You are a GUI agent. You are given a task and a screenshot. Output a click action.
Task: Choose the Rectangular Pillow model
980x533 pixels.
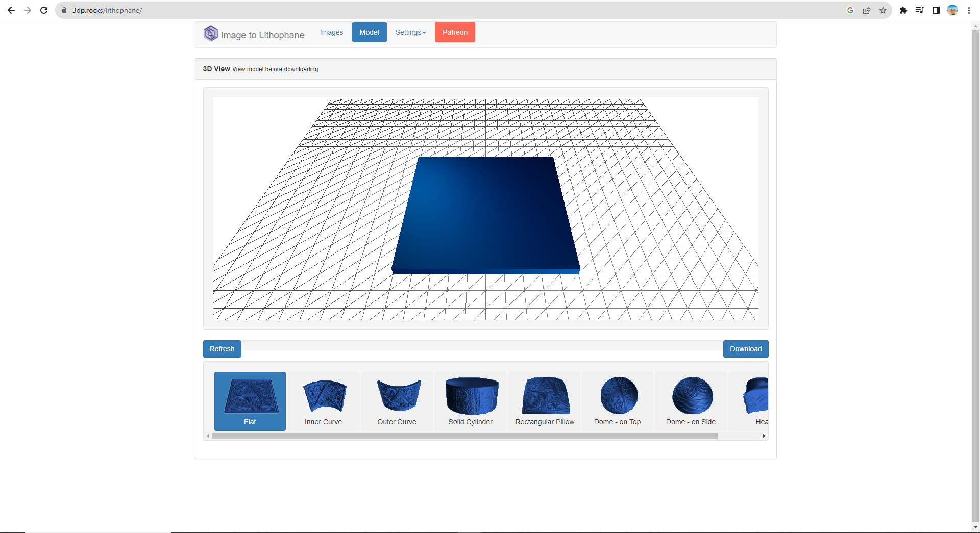point(544,401)
